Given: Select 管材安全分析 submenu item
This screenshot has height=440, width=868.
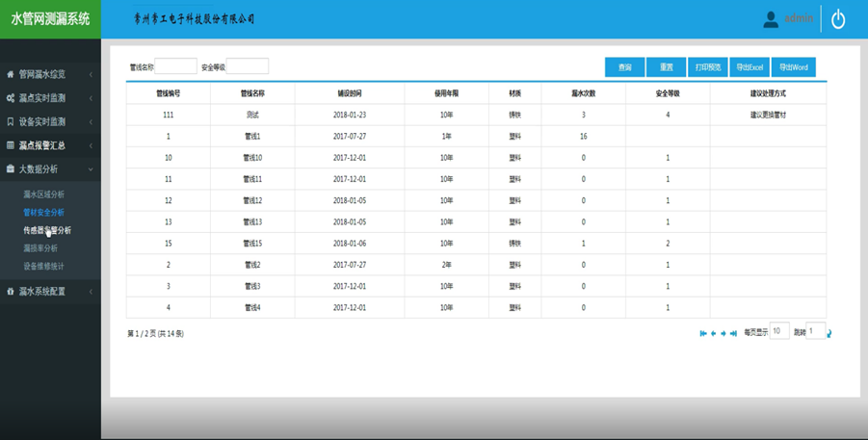Looking at the screenshot, I should pos(43,212).
